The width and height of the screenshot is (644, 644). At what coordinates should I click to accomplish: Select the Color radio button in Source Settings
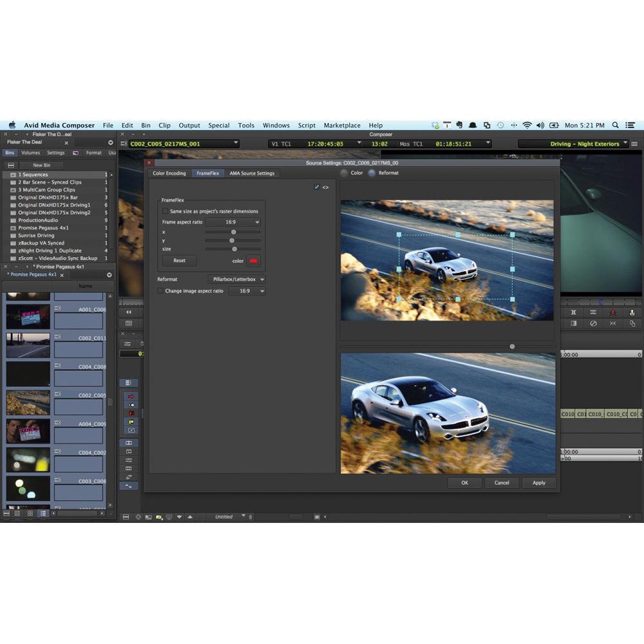pyautogui.click(x=344, y=173)
